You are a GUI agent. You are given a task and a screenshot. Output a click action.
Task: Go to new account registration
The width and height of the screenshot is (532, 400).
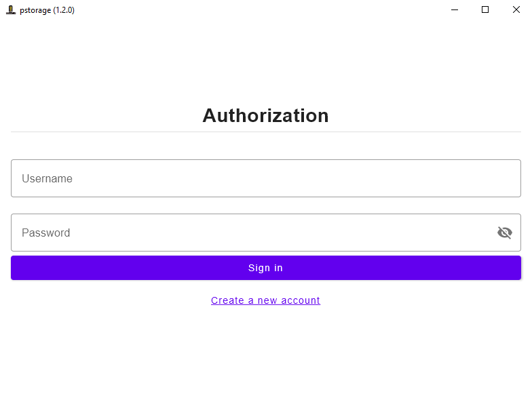point(265,300)
